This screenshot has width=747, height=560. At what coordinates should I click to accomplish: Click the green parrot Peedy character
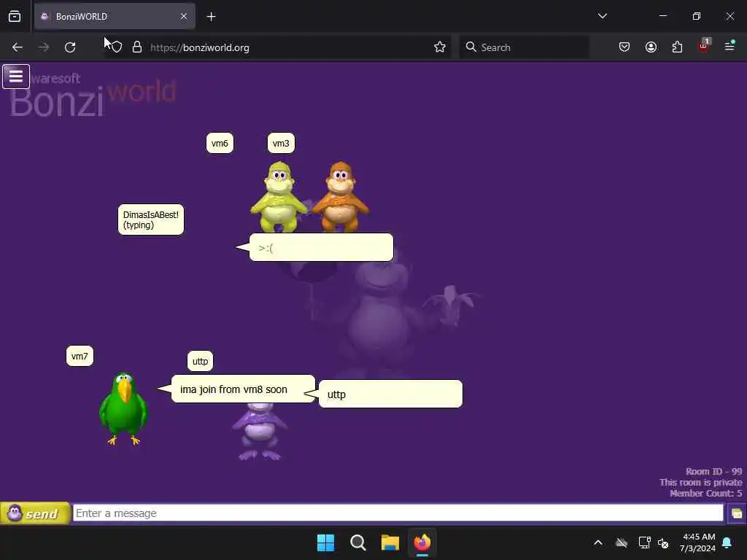tap(123, 408)
